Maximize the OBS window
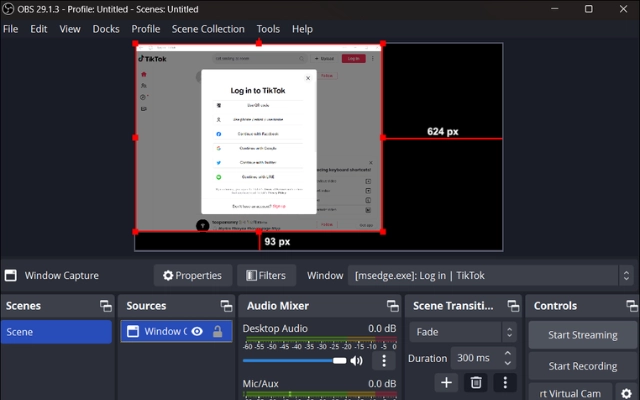Viewport: 640px width, 400px height. point(589,9)
